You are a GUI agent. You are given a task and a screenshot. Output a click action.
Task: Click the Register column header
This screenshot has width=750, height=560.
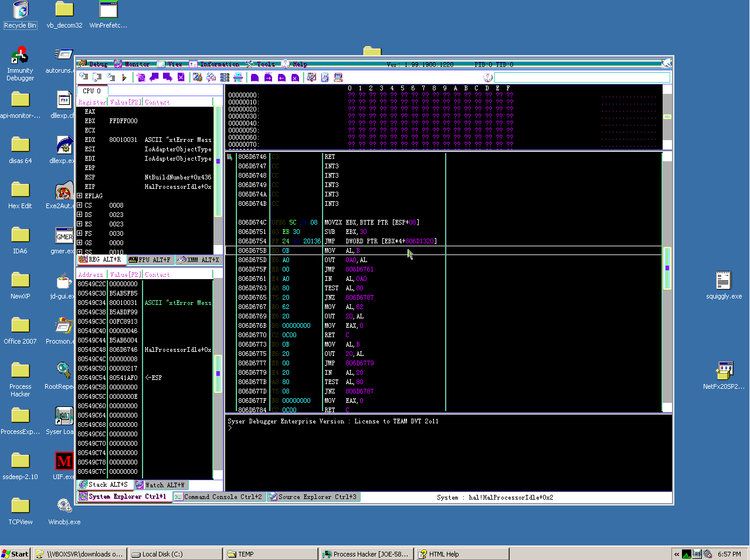tap(92, 102)
